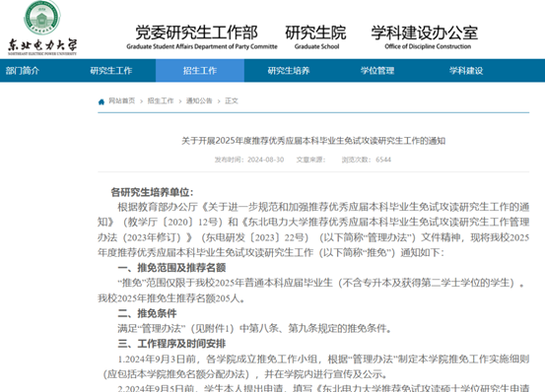The width and height of the screenshot is (545, 392).
Task: Open 部门简介 menu item
Action: pos(23,71)
